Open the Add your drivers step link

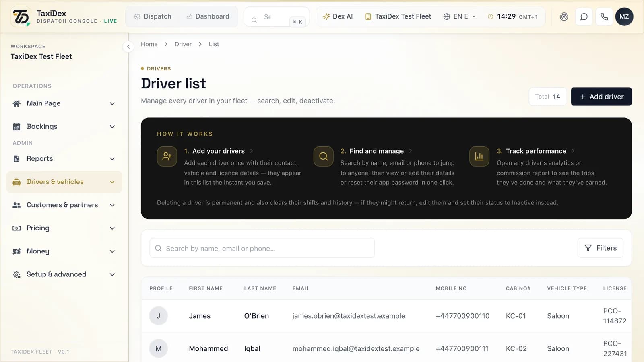[219, 151]
